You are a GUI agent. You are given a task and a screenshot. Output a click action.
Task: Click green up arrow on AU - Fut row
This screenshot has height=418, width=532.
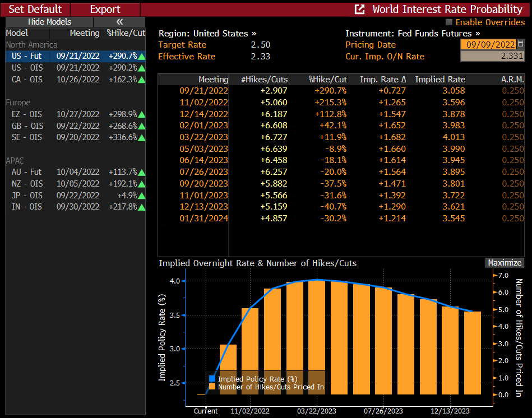coord(142,172)
